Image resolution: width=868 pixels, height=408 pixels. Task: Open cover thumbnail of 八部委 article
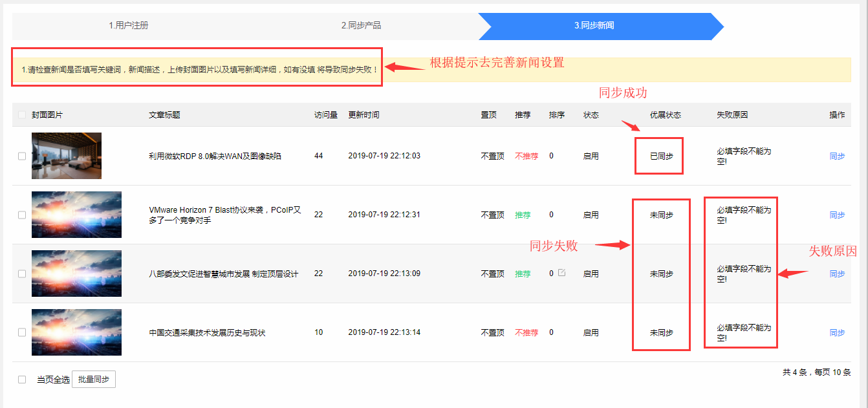(76, 274)
